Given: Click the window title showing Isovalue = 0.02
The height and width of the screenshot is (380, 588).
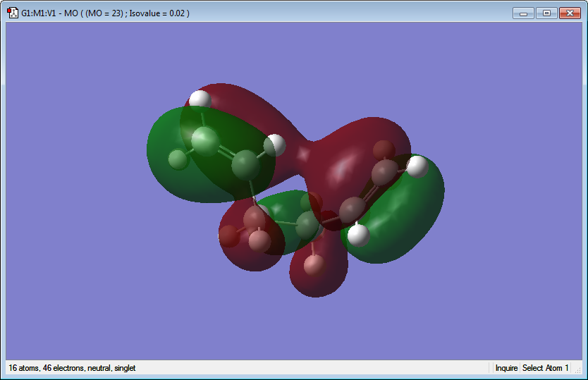Looking at the screenshot, I should [x=105, y=13].
